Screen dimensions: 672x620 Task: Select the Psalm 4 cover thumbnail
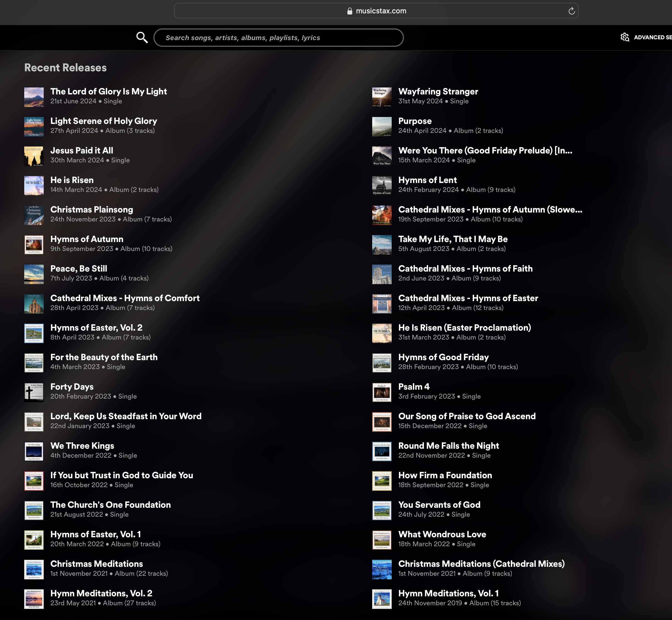point(382,392)
